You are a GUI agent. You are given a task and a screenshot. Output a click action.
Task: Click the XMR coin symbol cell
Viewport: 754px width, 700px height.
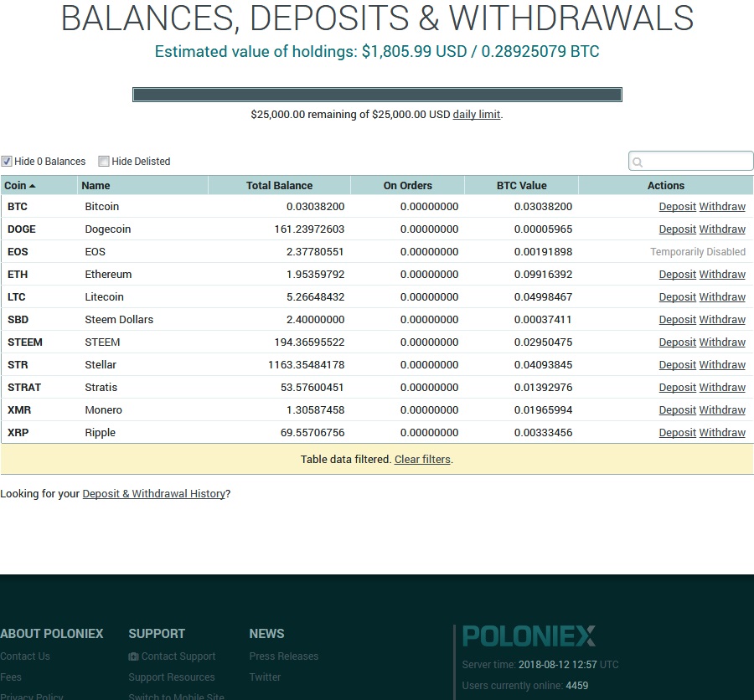pos(19,410)
